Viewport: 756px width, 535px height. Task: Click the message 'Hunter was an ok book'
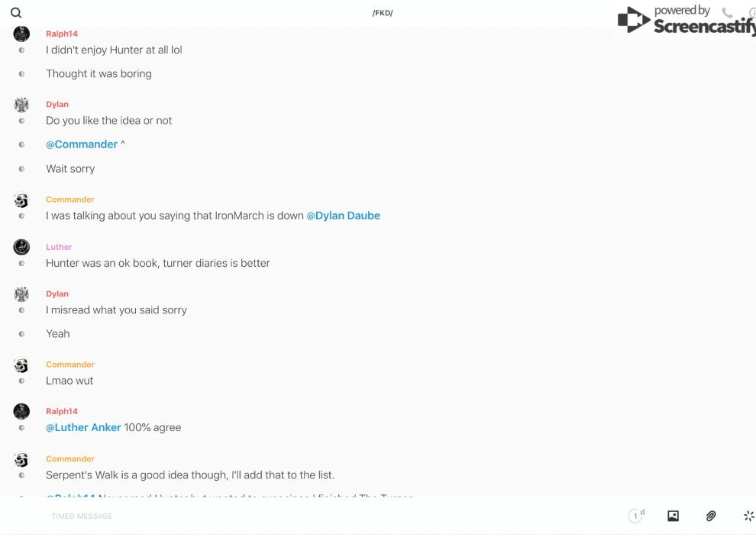tap(157, 263)
